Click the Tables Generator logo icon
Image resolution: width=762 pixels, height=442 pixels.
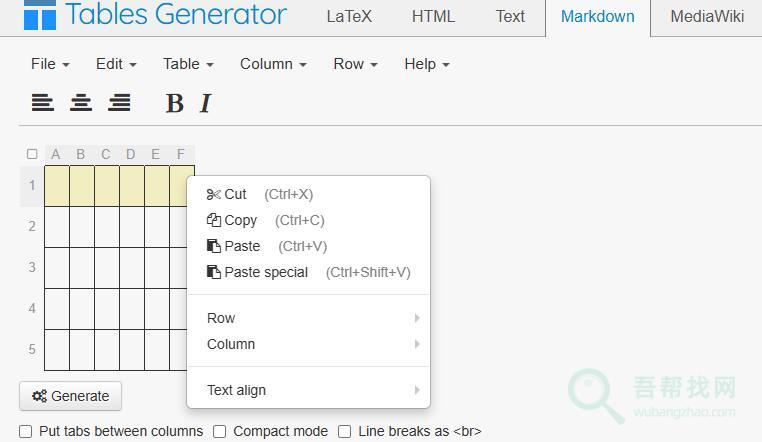click(40, 15)
